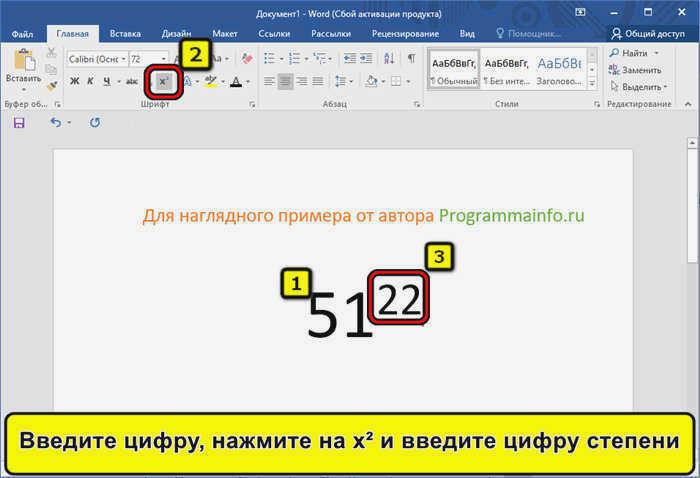Apply yellow text highlight color

point(210,81)
